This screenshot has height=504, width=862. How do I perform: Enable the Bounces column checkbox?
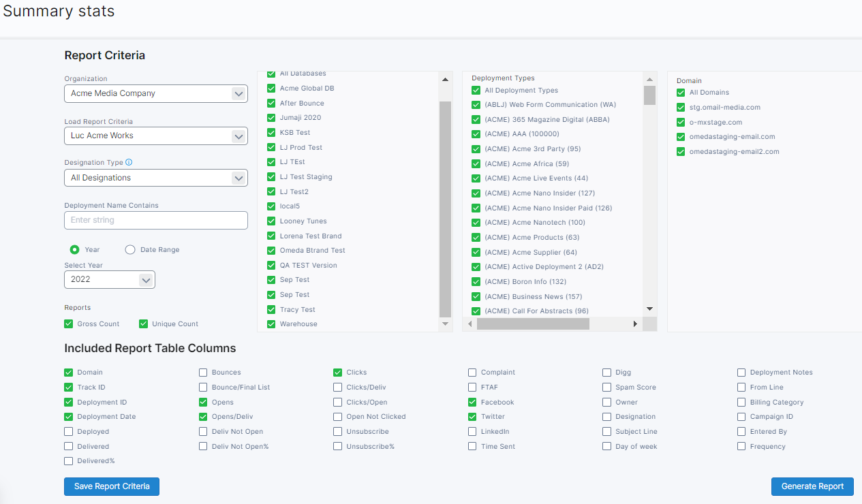click(204, 373)
